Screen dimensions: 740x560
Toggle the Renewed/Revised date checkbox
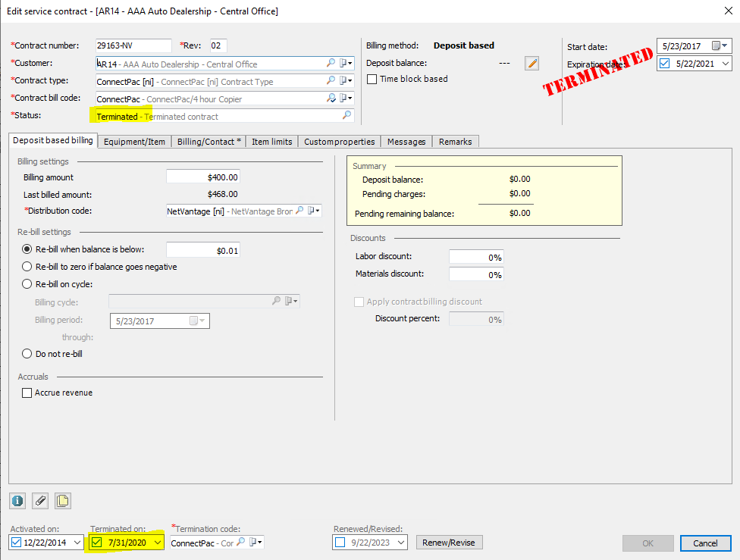[340, 542]
